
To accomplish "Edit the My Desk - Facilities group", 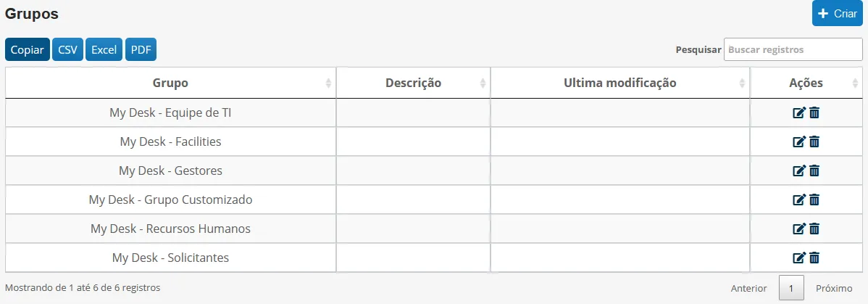I will tap(798, 141).
